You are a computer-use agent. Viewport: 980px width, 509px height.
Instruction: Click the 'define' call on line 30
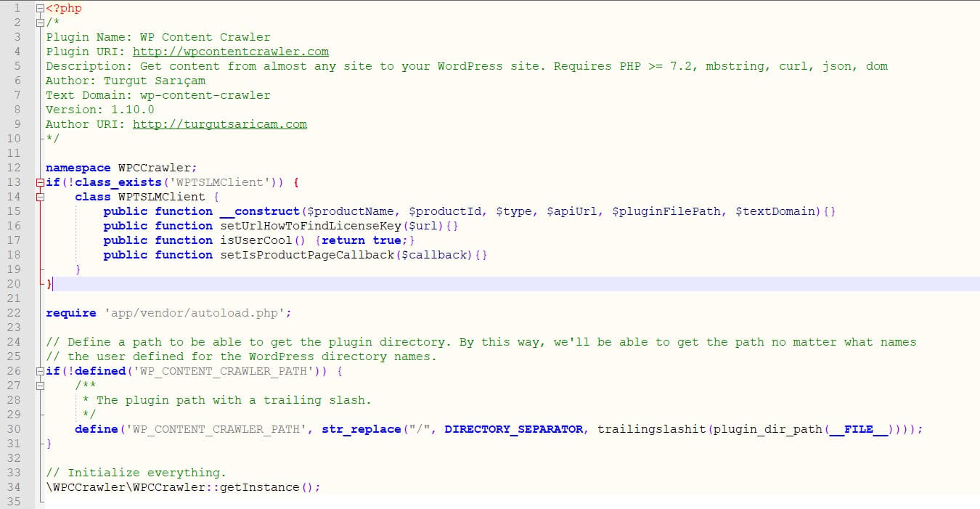pos(97,429)
